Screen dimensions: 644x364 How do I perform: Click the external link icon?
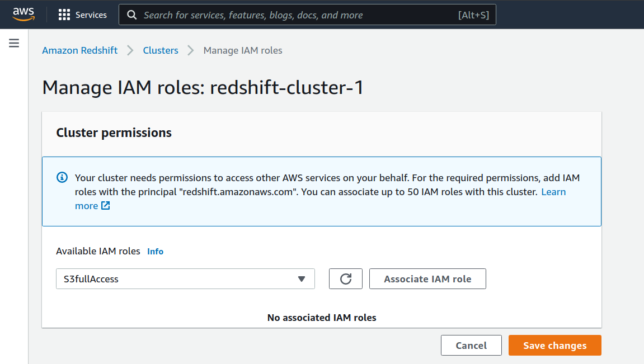point(105,206)
